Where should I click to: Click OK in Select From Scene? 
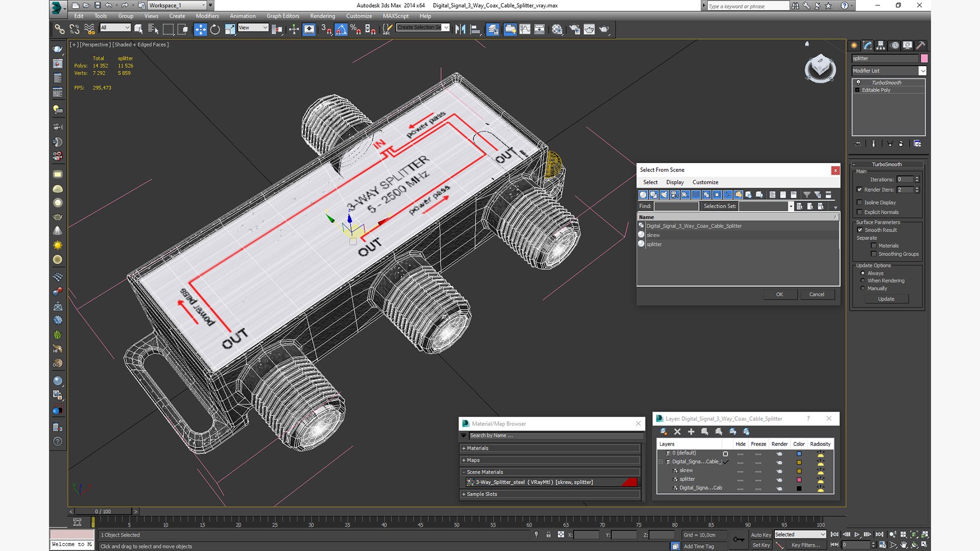point(779,294)
